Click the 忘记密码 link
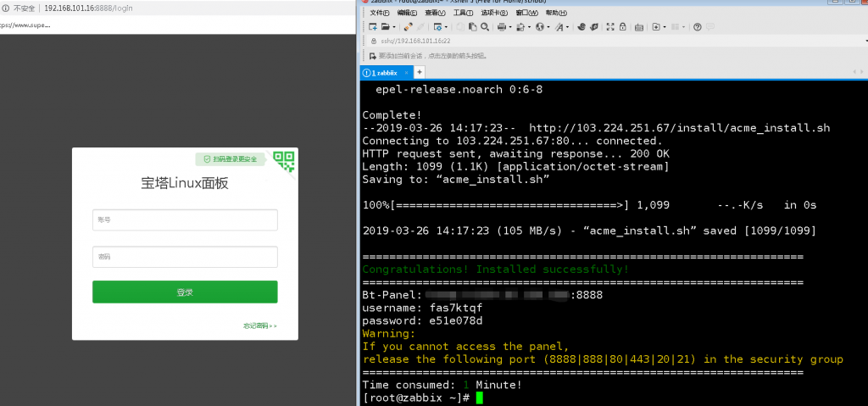The width and height of the screenshot is (868, 406). (x=259, y=325)
